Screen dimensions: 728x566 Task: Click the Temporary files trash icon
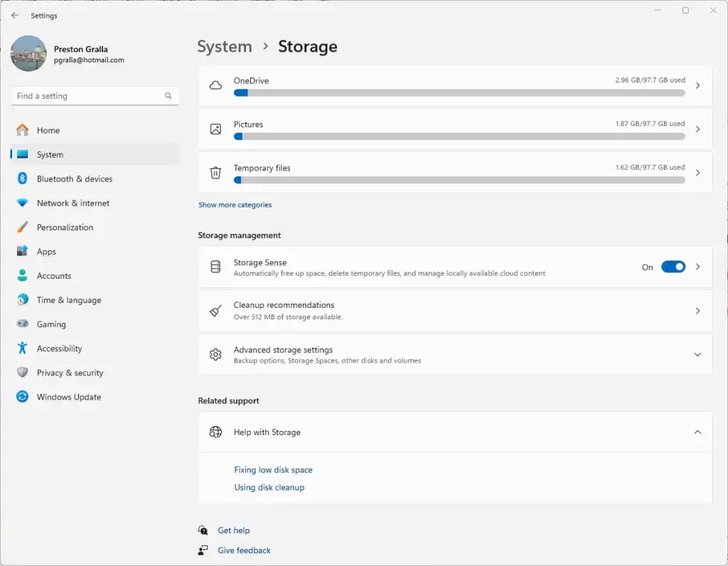click(x=215, y=173)
